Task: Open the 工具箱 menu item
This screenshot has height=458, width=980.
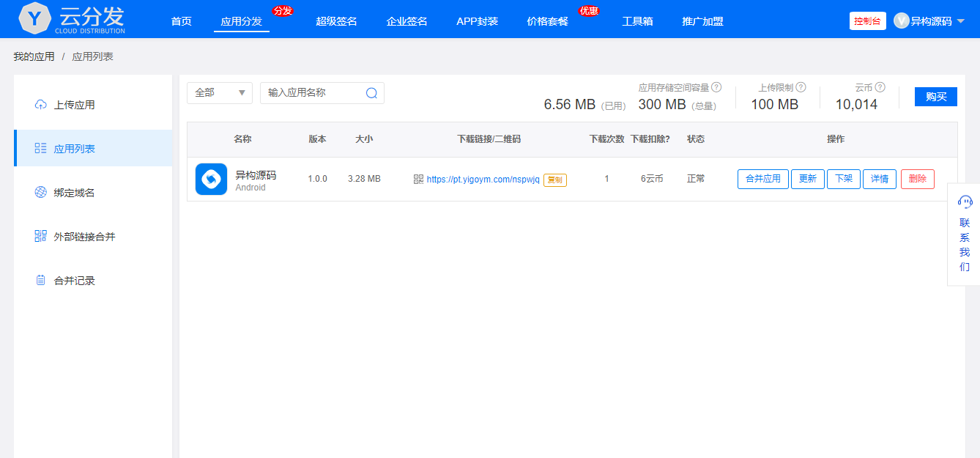Action: click(637, 21)
